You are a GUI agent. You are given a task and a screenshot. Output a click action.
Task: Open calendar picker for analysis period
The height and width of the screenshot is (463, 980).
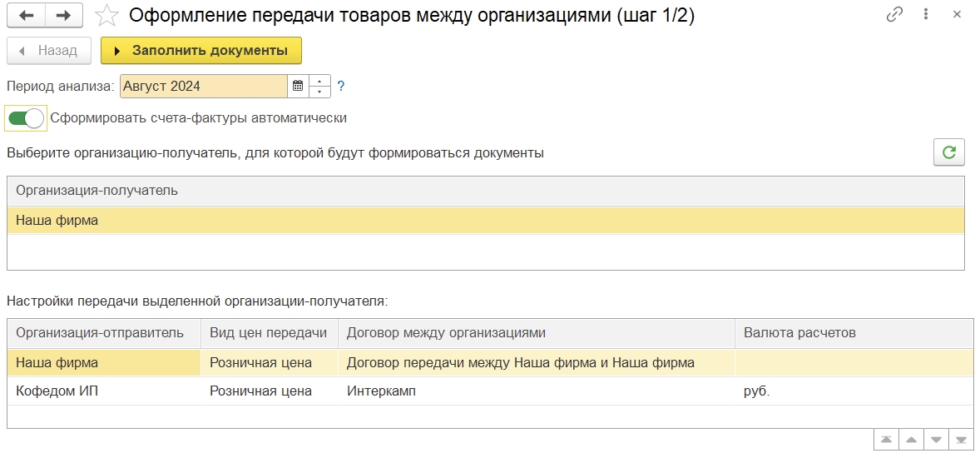coord(298,87)
